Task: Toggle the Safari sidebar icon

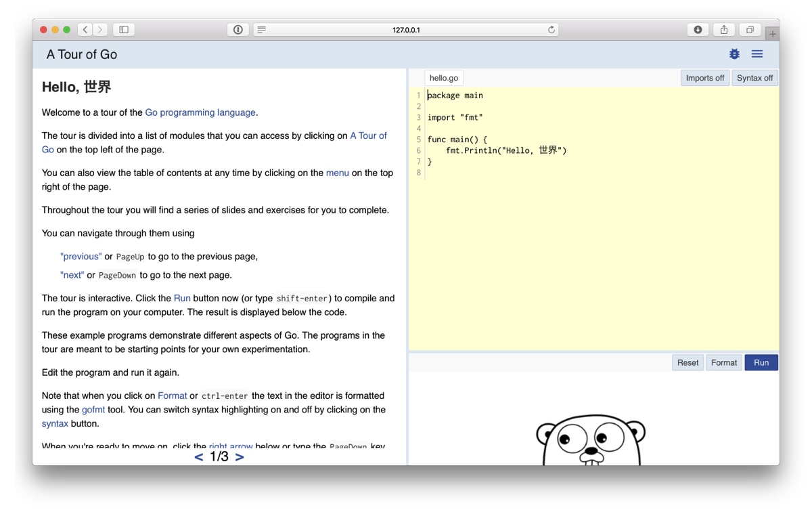Action: (123, 29)
